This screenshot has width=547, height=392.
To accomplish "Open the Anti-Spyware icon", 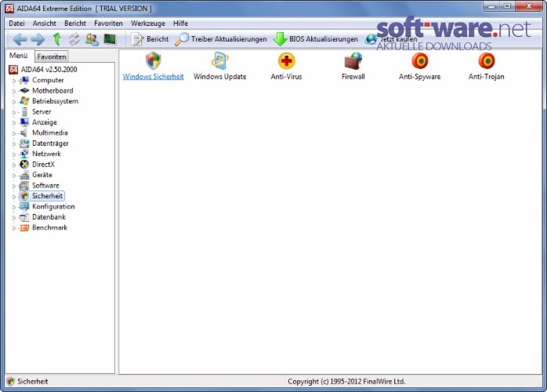I will (x=420, y=60).
